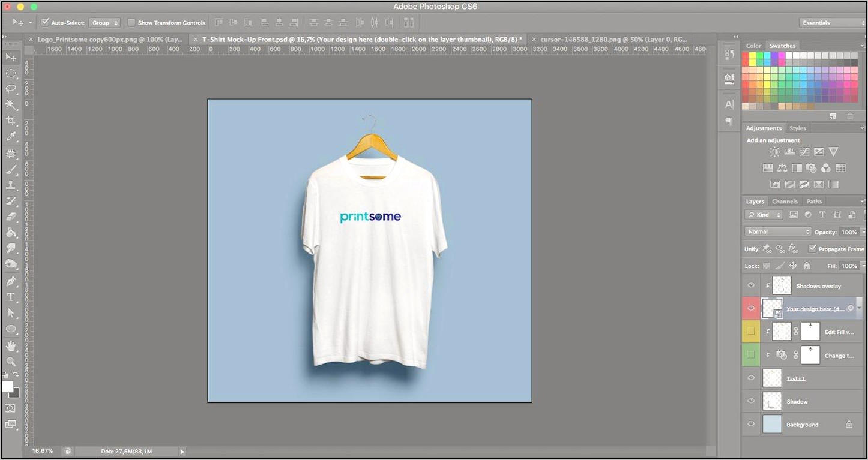Click the zoom percentage field 16,67%
Image resolution: width=868 pixels, height=460 pixels.
(x=42, y=450)
